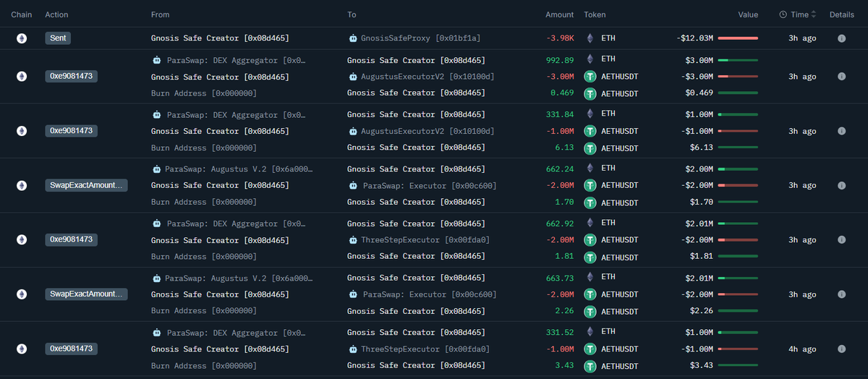Click the Value column header
The height and width of the screenshot is (379, 868).
coord(748,14)
